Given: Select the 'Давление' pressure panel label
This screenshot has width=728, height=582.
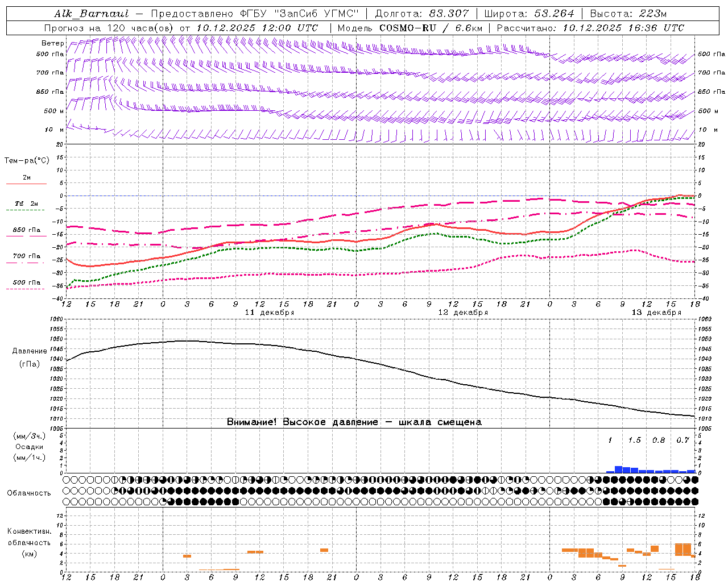Looking at the screenshot, I should pos(30,351).
